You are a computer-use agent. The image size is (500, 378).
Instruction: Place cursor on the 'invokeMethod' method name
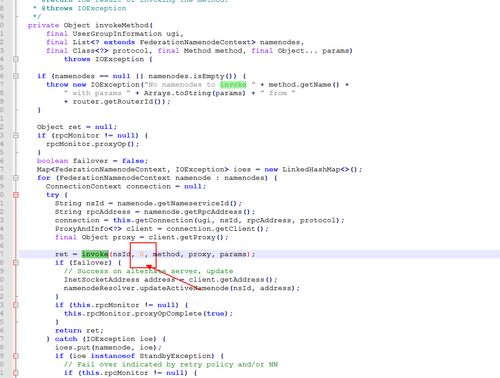tap(122, 25)
